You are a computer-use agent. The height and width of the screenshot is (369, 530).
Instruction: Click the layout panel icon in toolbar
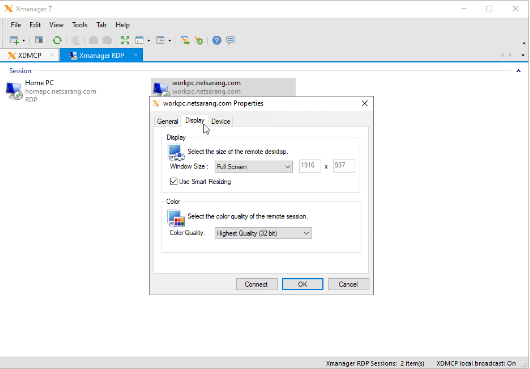pos(160,40)
